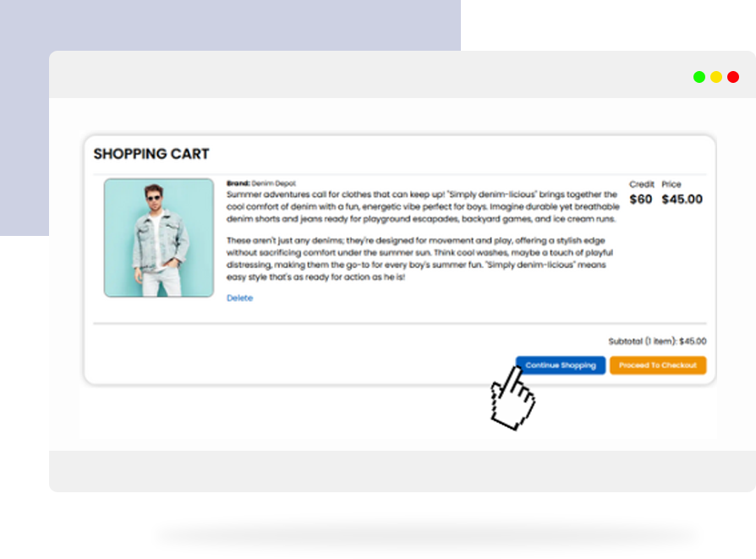Click the $60 credit amount
The height and width of the screenshot is (559, 756).
[x=641, y=200]
